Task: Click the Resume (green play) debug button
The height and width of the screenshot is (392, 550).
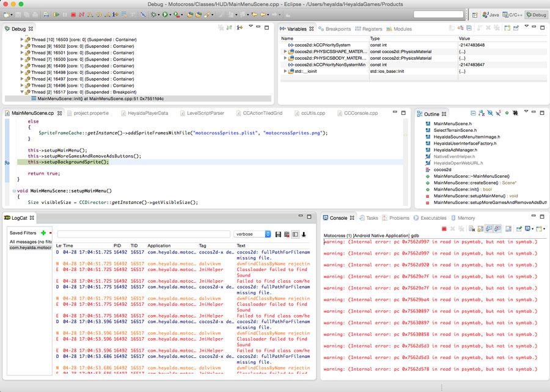Action: (x=56, y=15)
